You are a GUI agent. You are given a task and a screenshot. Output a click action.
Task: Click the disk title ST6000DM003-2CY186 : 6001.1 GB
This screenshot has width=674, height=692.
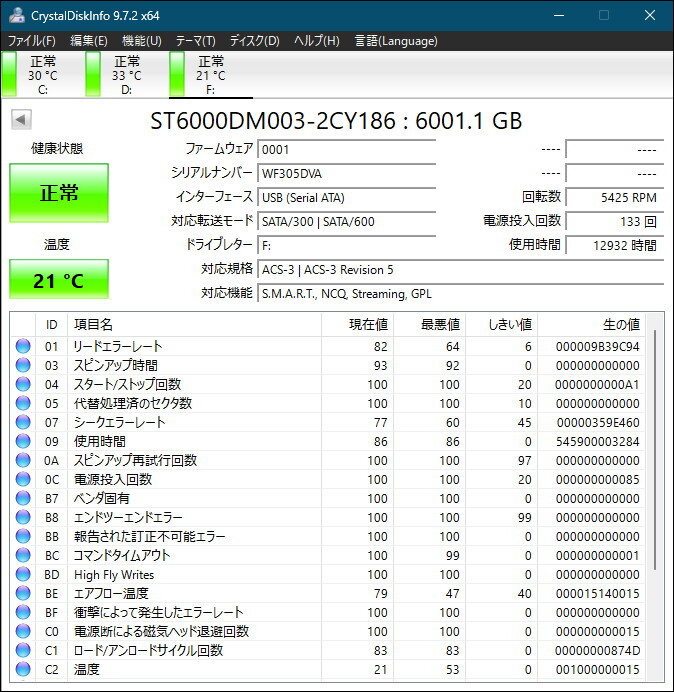pos(336,120)
